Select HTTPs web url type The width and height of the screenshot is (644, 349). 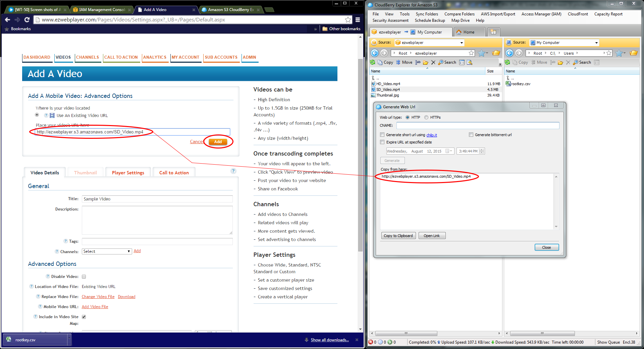426,117
